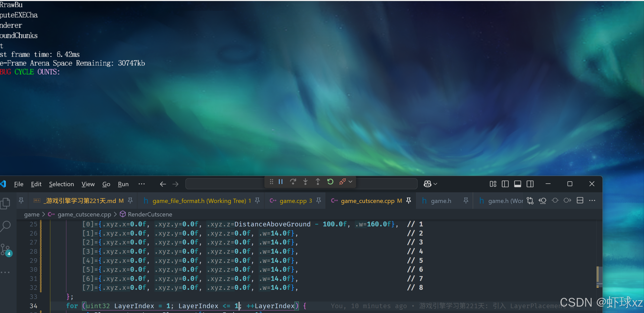Open Source Control with 4 changes
This screenshot has height=313, width=644.
[x=6, y=250]
